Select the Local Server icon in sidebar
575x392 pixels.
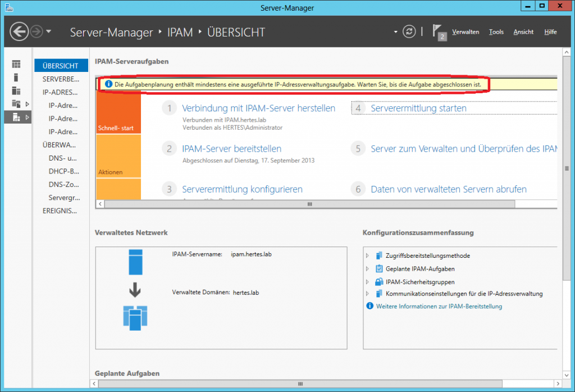point(16,78)
